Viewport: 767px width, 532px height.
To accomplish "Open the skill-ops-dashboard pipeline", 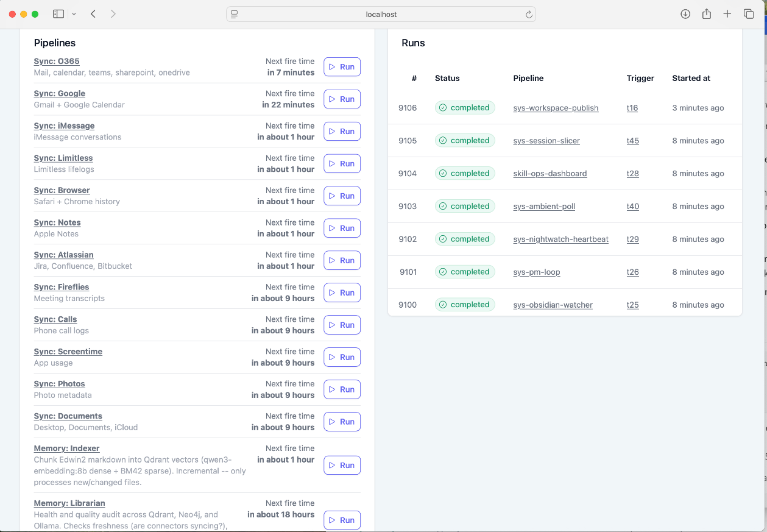I will (550, 173).
